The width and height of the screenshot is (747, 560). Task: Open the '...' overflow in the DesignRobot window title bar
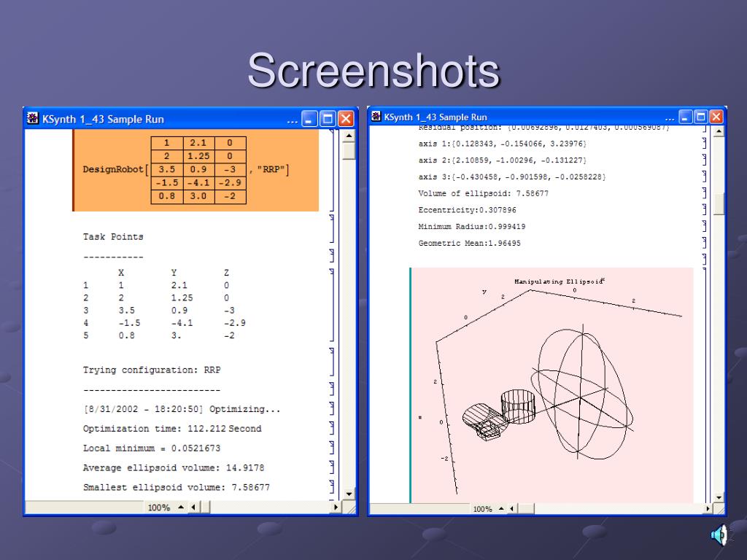click(x=292, y=121)
